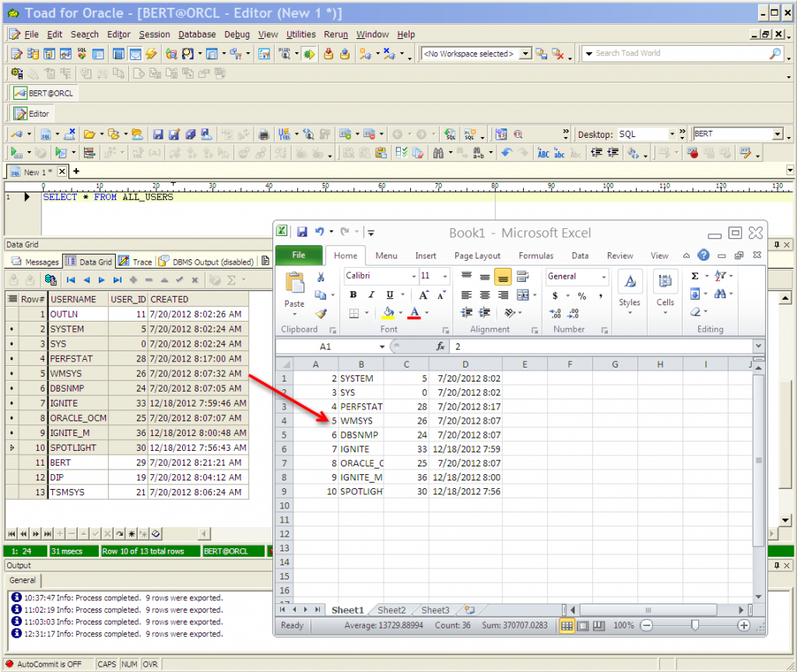Open the Database menu in Toad
The height and width of the screenshot is (672, 797).
coord(197,34)
